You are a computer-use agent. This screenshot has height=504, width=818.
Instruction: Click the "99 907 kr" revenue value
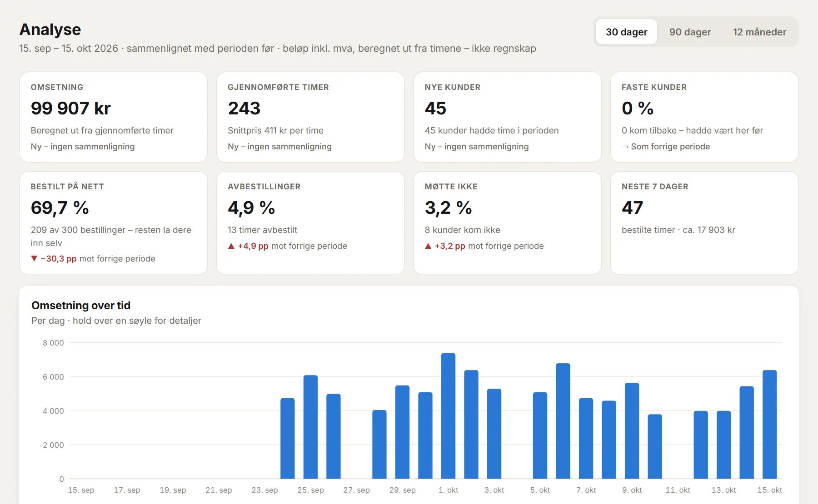coord(71,109)
